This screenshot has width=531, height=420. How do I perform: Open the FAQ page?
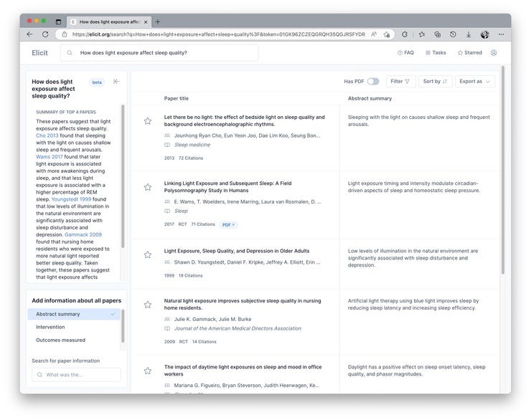click(x=405, y=53)
